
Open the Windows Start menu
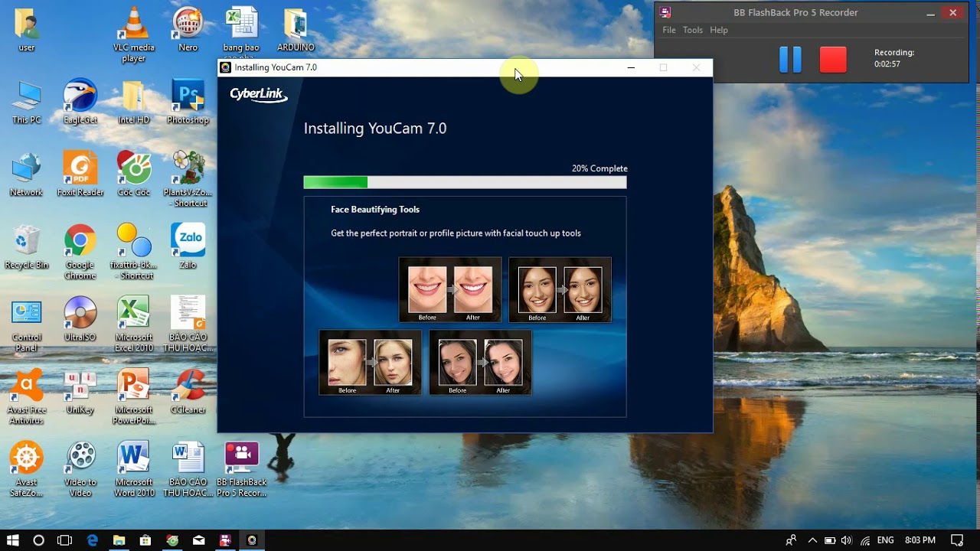coord(12,540)
